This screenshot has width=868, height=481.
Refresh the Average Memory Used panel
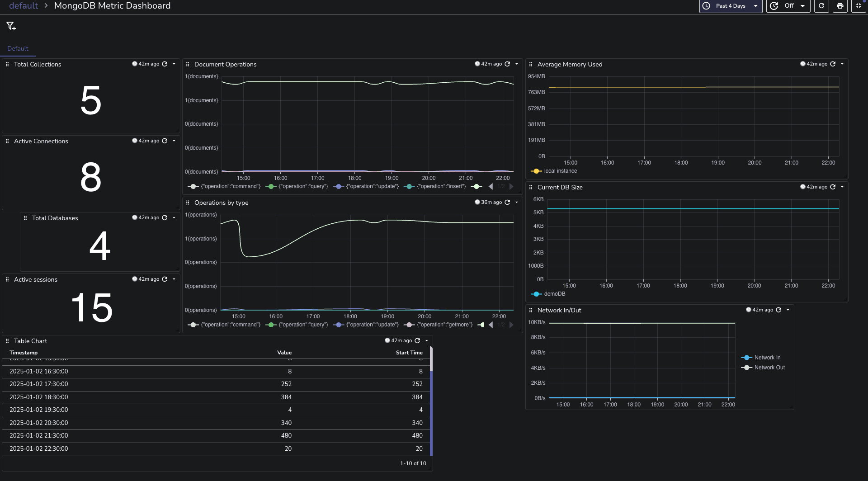pyautogui.click(x=833, y=64)
